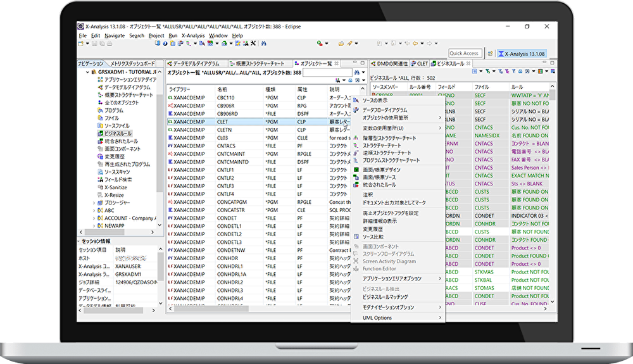Open the Window menu
The width and height of the screenshot is (633, 364).
tap(218, 35)
